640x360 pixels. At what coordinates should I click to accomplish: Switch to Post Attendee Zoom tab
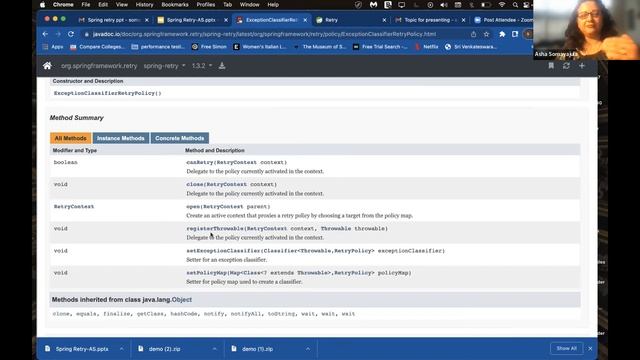(x=504, y=20)
